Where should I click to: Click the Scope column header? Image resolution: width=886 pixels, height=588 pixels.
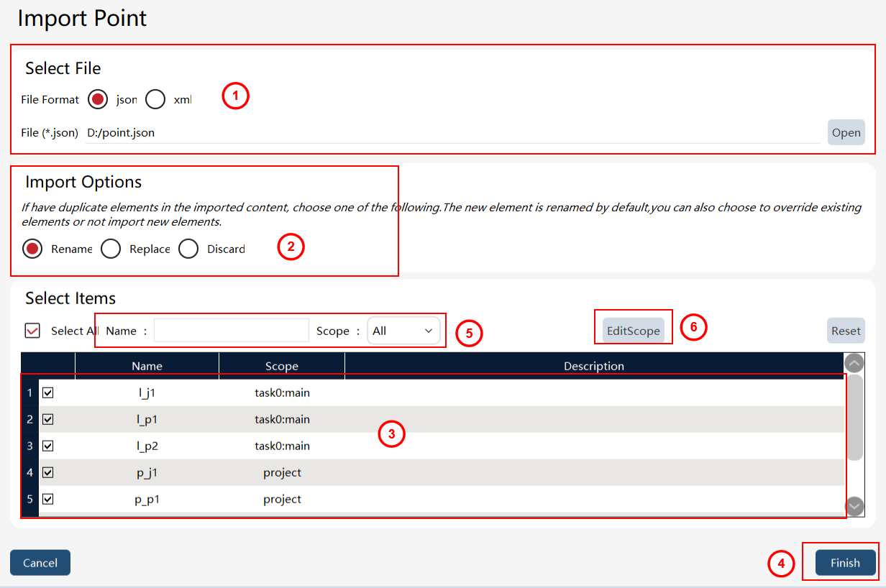click(282, 366)
